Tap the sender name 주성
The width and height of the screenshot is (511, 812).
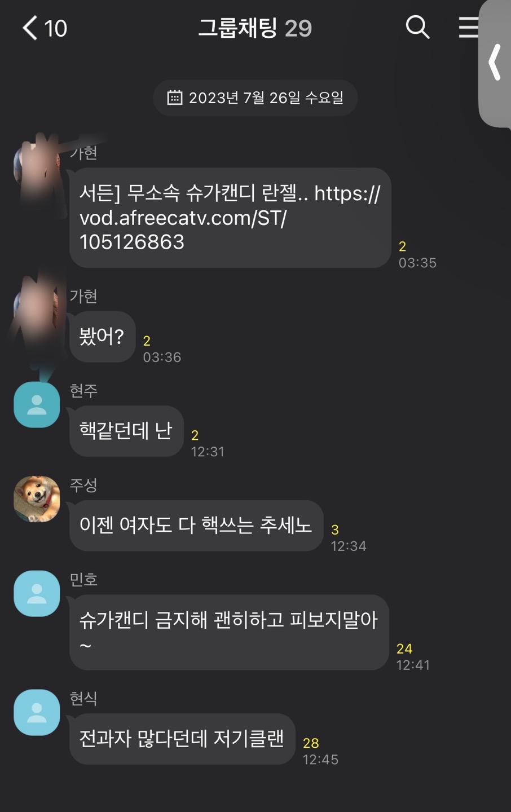coord(83,485)
